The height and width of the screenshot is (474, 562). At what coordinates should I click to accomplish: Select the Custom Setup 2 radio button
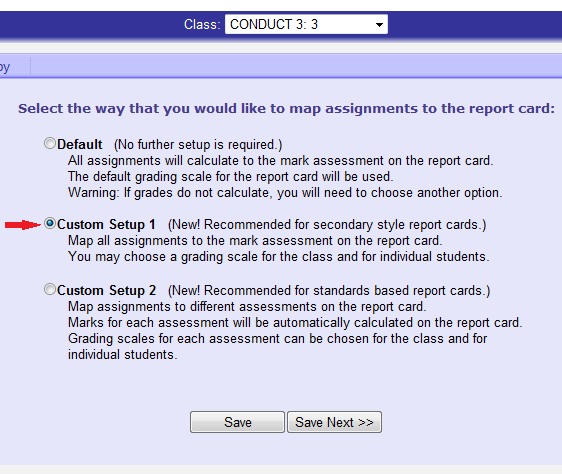[x=50, y=289]
